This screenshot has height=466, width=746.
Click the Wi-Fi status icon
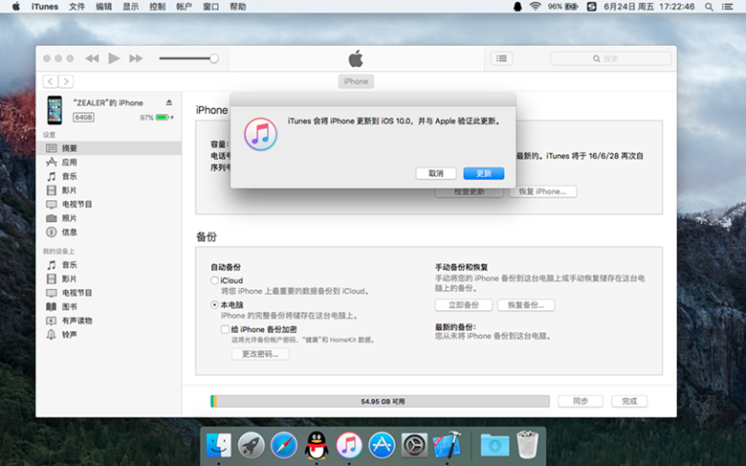pyautogui.click(x=535, y=6)
